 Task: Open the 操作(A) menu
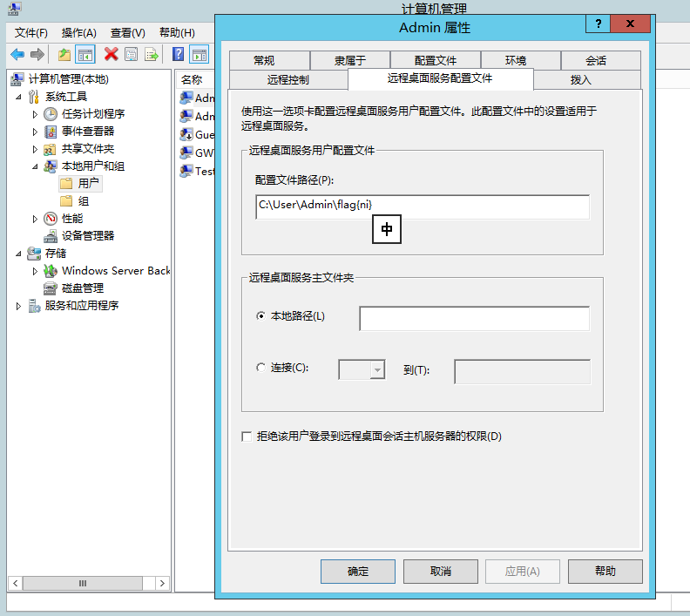(x=78, y=32)
